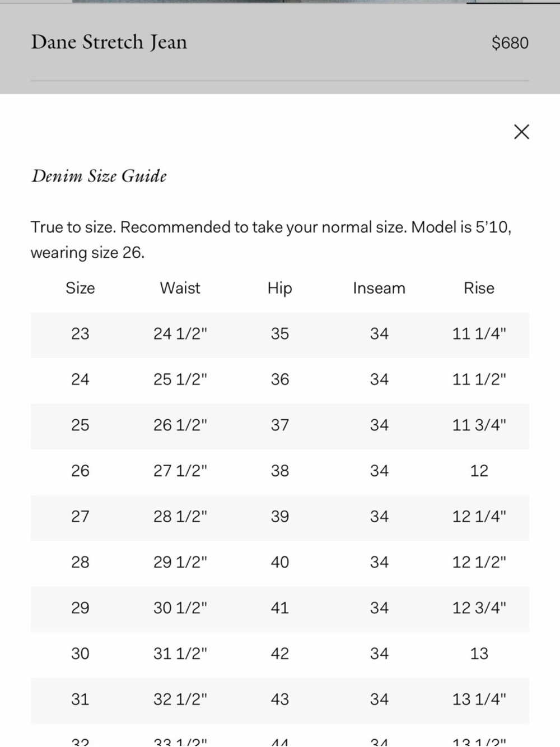Click hip value 42 in size 30 row
Screen dimensions: 560x747
pos(279,653)
